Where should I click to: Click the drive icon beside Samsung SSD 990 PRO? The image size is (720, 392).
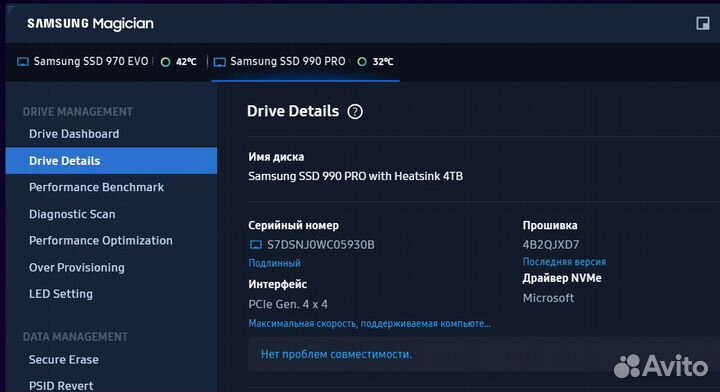pos(219,62)
